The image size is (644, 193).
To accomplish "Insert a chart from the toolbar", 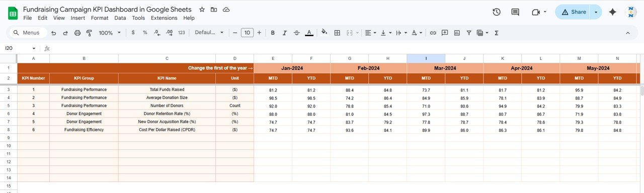I will [x=457, y=33].
